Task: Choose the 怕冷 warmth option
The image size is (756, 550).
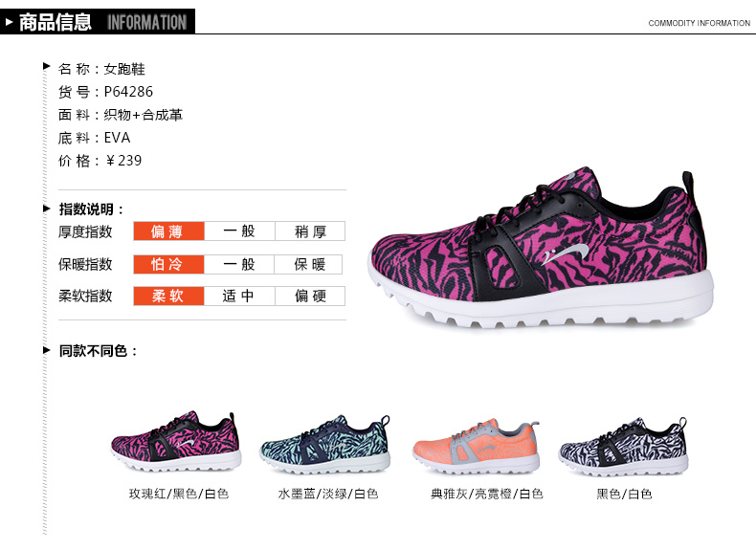Action: click(x=168, y=264)
